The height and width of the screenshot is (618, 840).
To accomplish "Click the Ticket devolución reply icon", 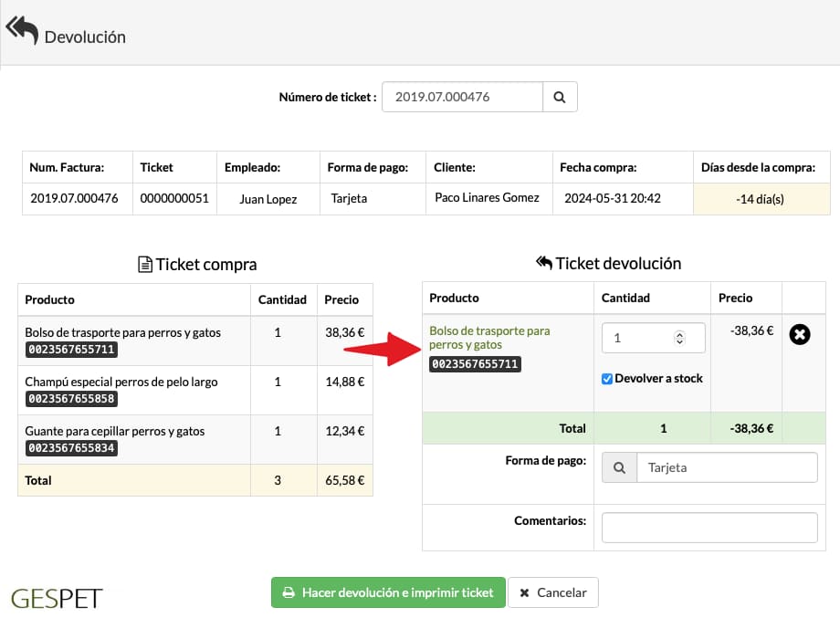I will [544, 263].
